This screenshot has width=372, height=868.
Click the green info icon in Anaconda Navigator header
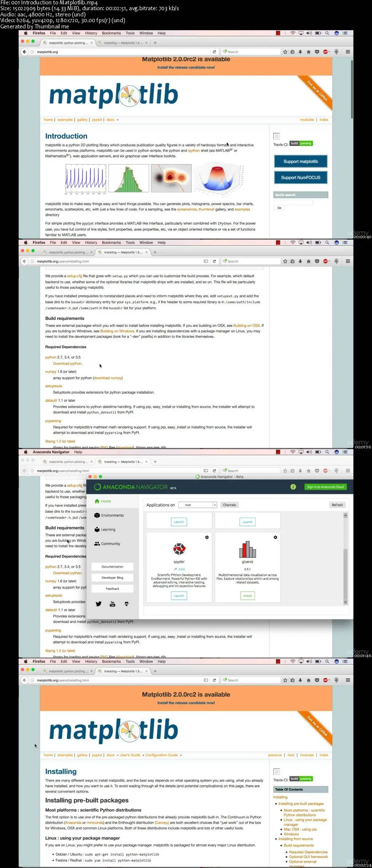(x=293, y=487)
